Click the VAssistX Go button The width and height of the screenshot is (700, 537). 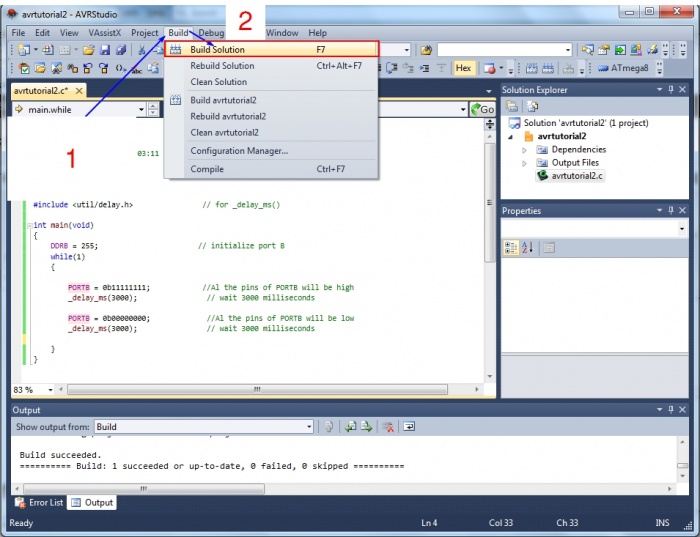point(482,109)
